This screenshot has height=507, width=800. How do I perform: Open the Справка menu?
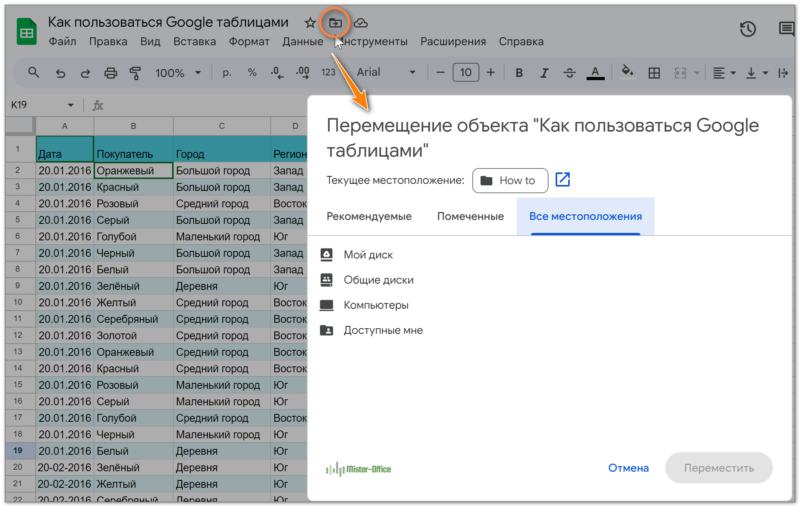tap(521, 41)
